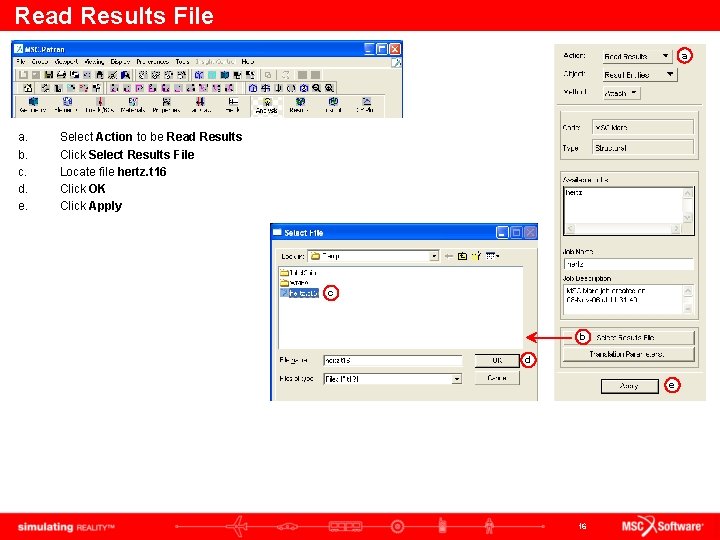Open the Group menu in MSC.Patran
The width and height of the screenshot is (720, 540).
point(40,62)
